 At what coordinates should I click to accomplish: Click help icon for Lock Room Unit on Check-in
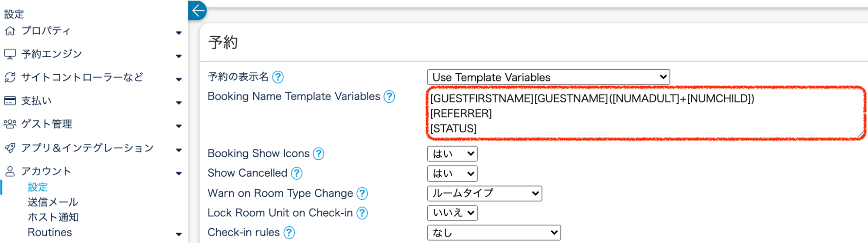click(362, 213)
